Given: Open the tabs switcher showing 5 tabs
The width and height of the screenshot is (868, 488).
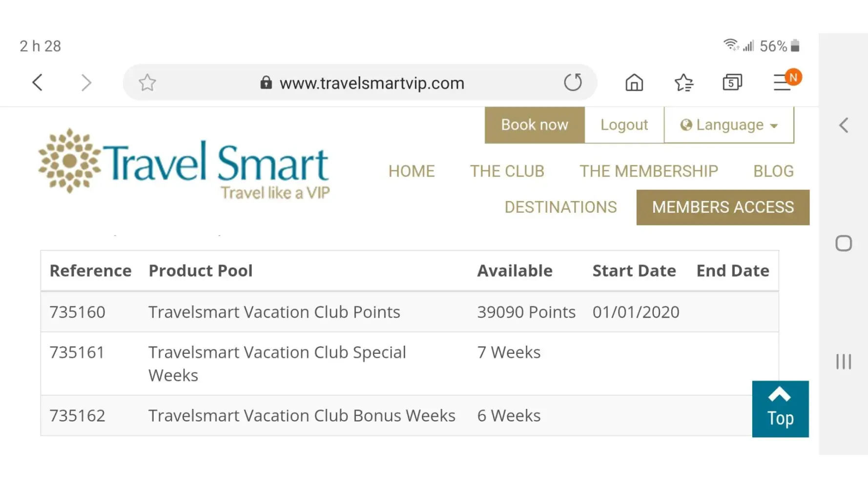Looking at the screenshot, I should coord(732,82).
